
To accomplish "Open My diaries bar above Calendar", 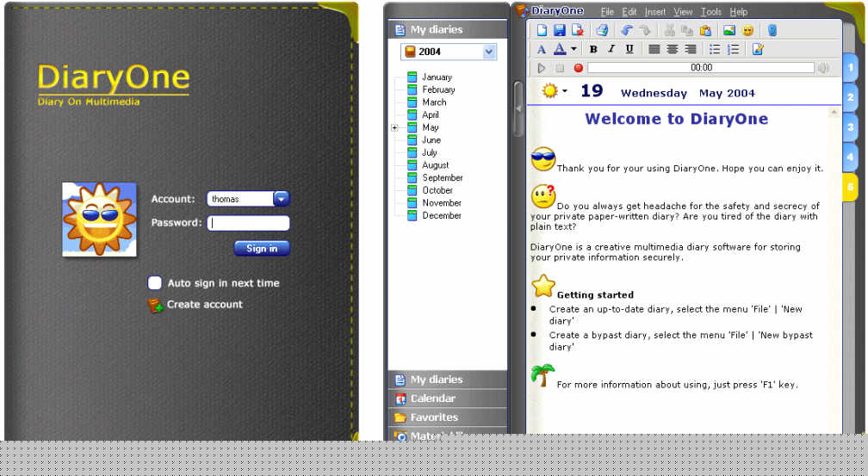I will click(447, 380).
